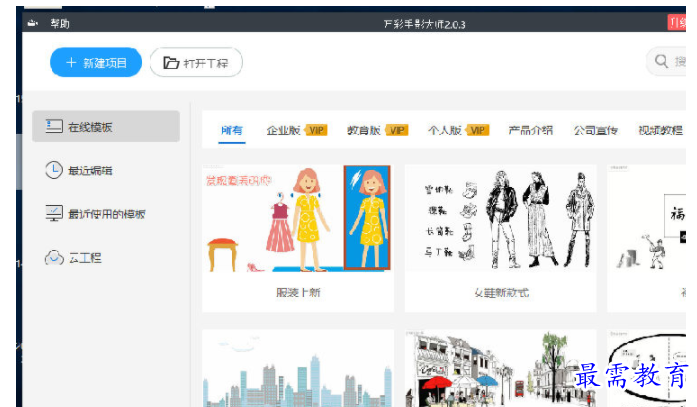Screen dimensions: 697x407
Task: Choose the city skyline template thumbnail
Action: pos(298,370)
